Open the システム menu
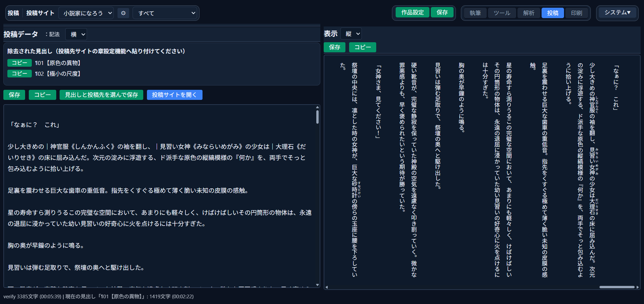 coord(617,12)
